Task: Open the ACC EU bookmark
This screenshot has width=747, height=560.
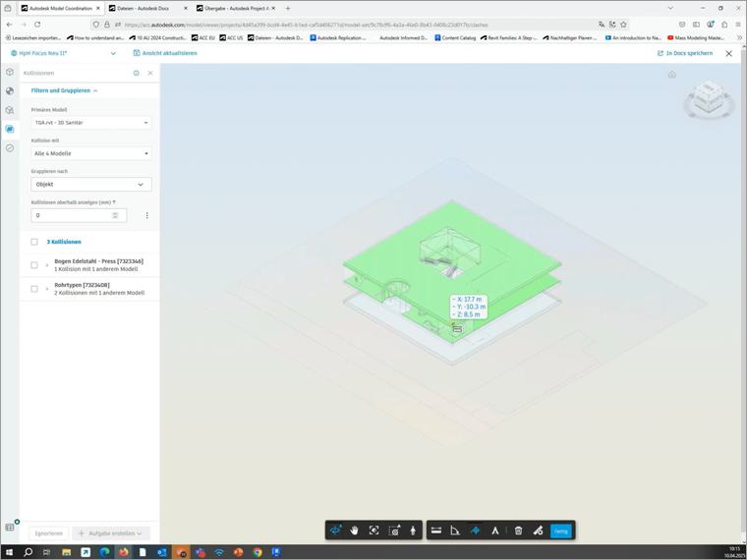Action: [x=202, y=37]
